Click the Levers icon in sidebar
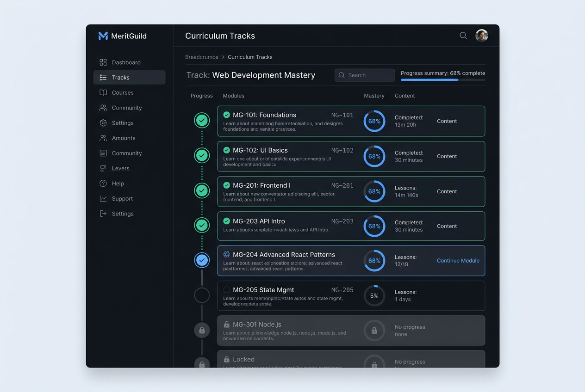 [x=103, y=168]
